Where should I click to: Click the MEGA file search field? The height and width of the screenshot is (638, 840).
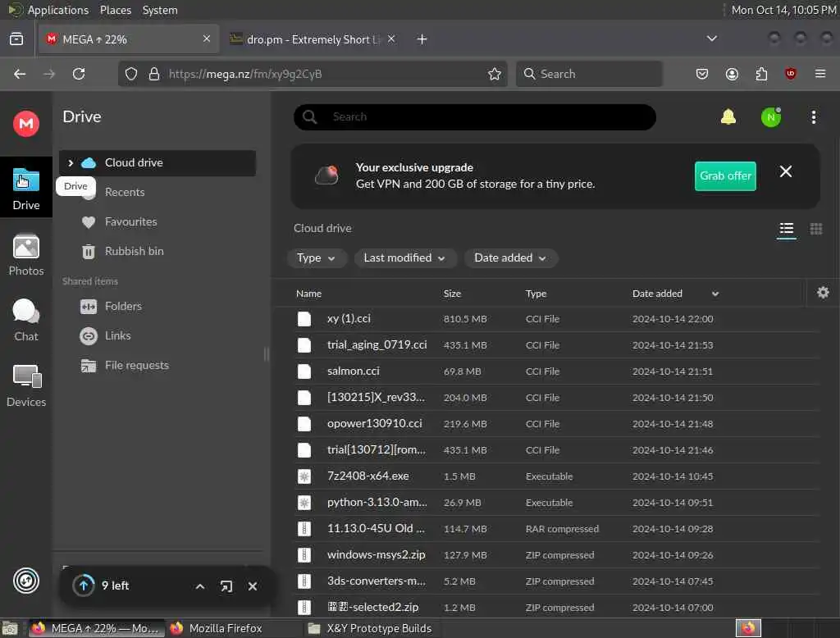[475, 117]
